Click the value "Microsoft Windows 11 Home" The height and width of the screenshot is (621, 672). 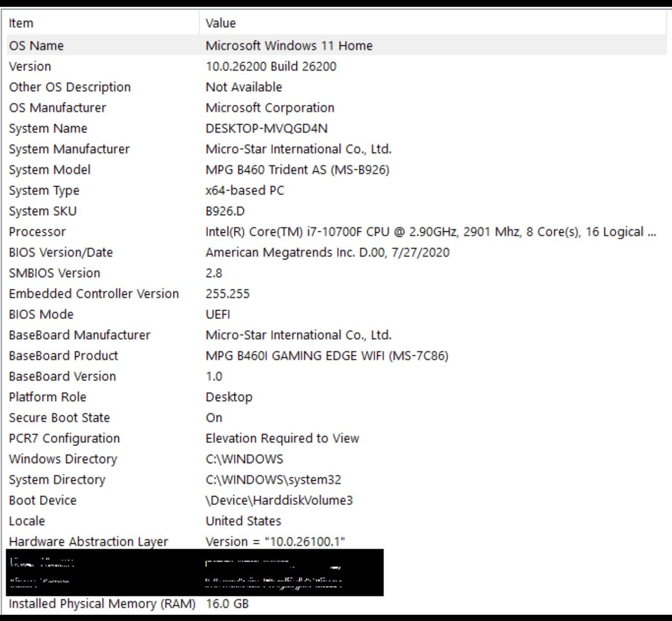(289, 45)
